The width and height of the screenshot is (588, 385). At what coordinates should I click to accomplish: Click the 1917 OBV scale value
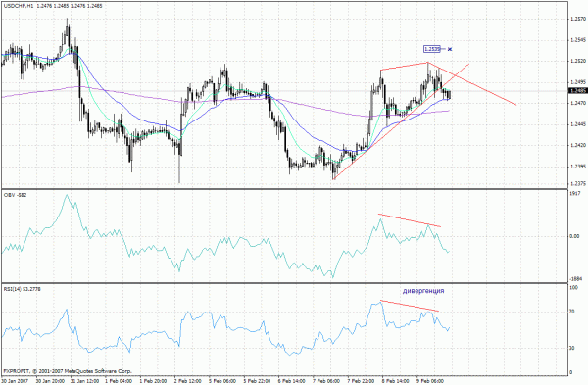[575, 193]
